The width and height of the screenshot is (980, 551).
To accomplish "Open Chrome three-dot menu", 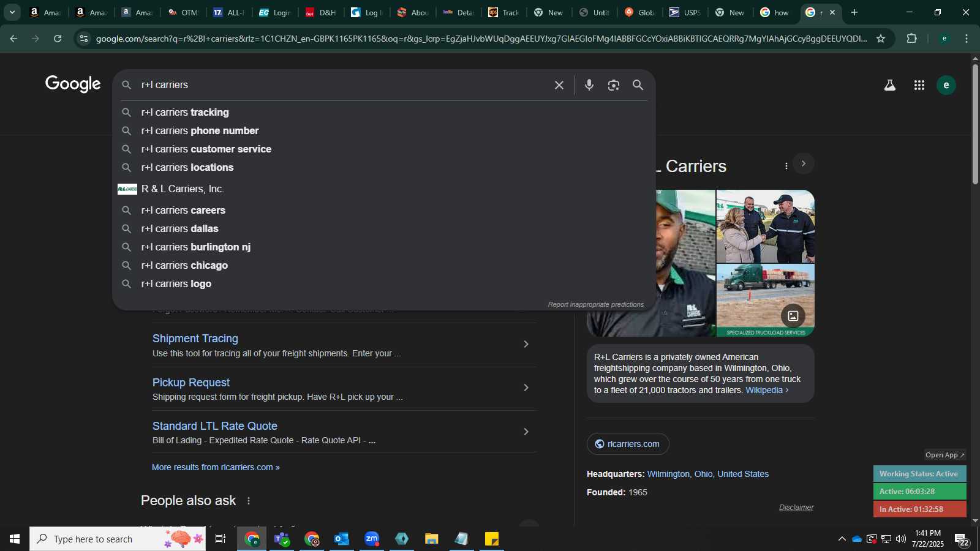I will (x=967, y=39).
